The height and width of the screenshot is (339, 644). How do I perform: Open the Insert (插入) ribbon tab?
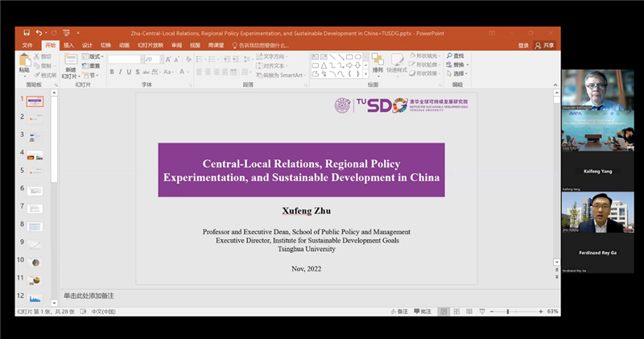[69, 45]
